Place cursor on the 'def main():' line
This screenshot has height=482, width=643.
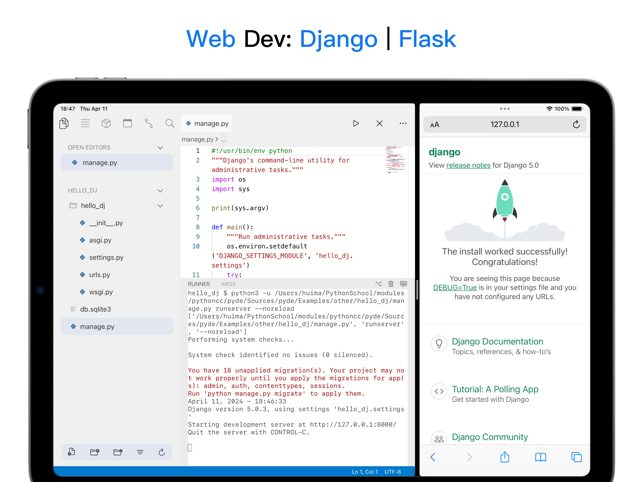[x=232, y=227]
